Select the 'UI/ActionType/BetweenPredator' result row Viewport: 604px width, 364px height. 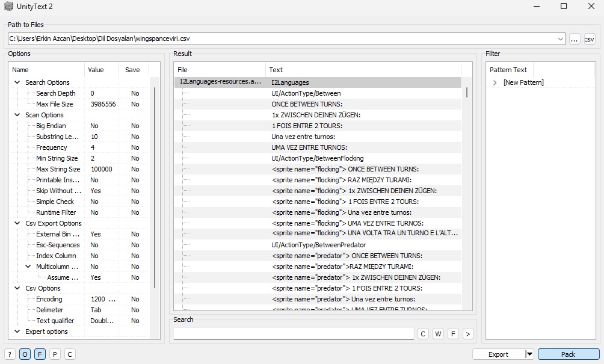pyautogui.click(x=318, y=245)
